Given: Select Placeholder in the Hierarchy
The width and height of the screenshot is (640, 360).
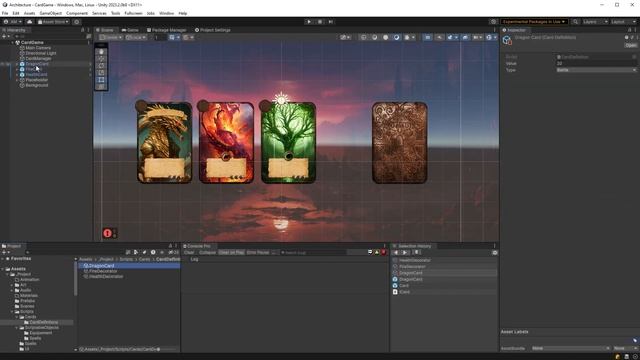Looking at the screenshot, I should coord(37,80).
